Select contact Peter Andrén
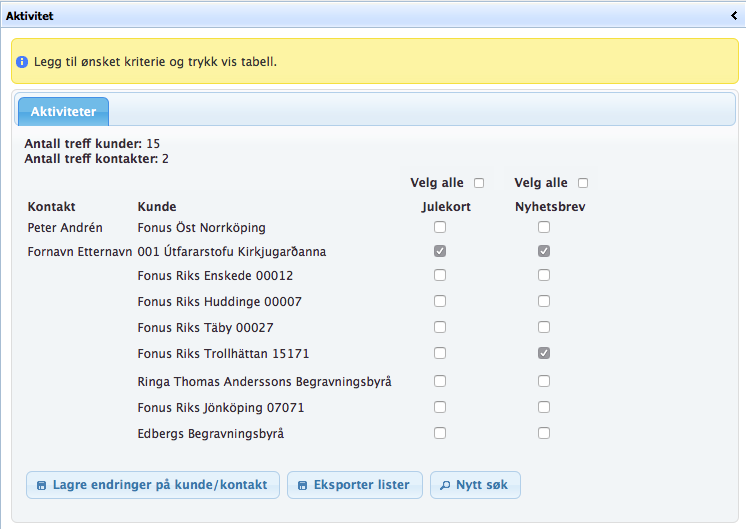 (x=65, y=228)
